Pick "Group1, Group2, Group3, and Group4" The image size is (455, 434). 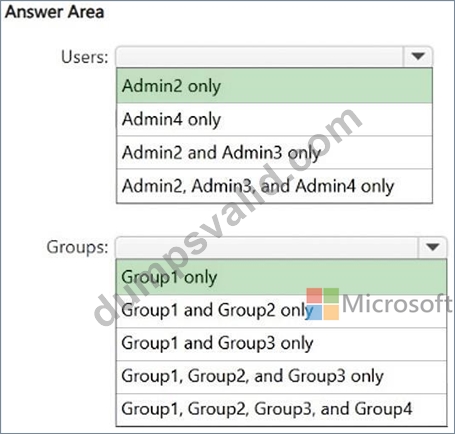[x=281, y=409]
